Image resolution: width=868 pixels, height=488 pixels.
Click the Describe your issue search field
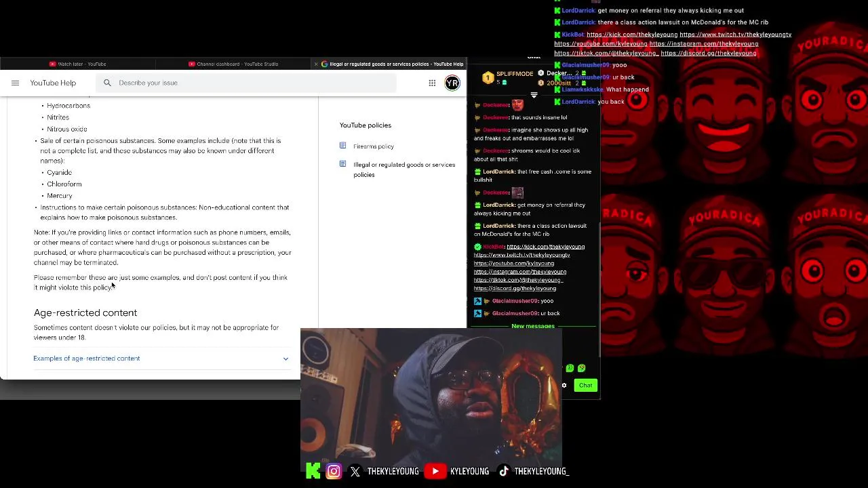tap(248, 83)
